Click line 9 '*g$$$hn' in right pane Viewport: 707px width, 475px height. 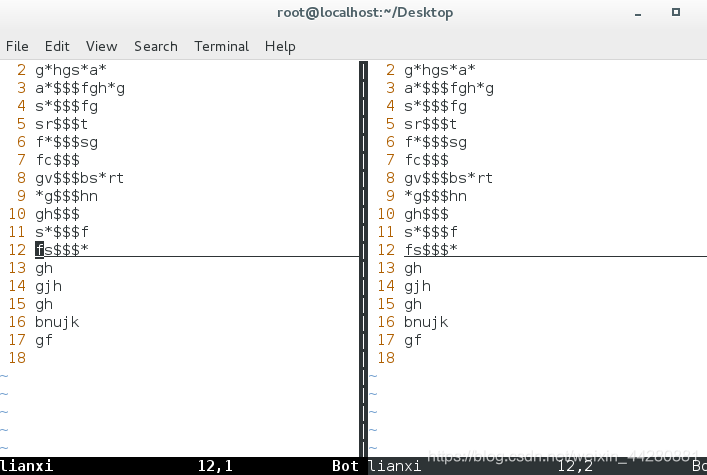(435, 196)
